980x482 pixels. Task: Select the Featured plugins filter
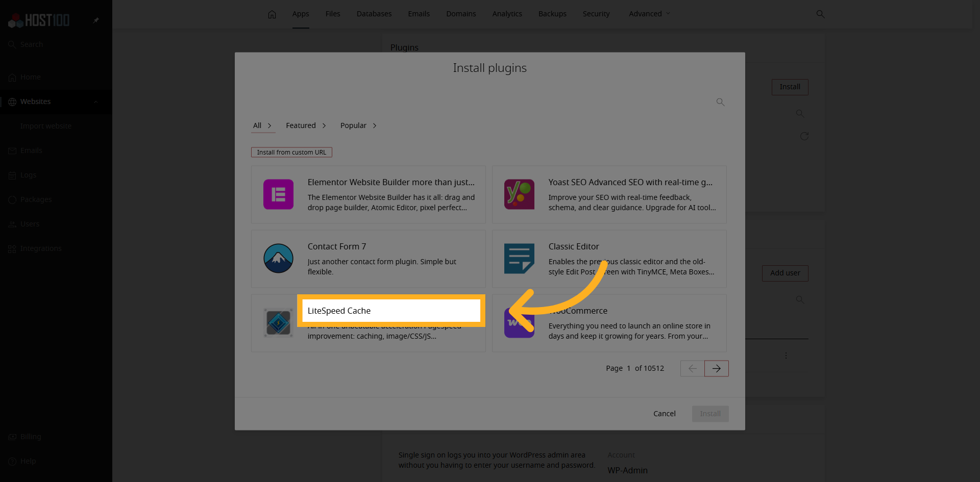[x=306, y=125]
